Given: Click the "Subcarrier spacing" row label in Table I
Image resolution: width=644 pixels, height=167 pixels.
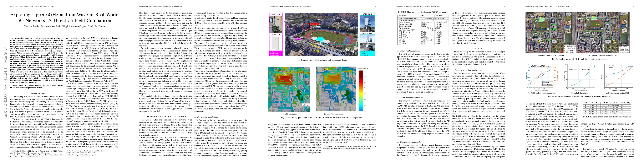Looking at the screenshot, I should pyautogui.click(x=405, y=26).
